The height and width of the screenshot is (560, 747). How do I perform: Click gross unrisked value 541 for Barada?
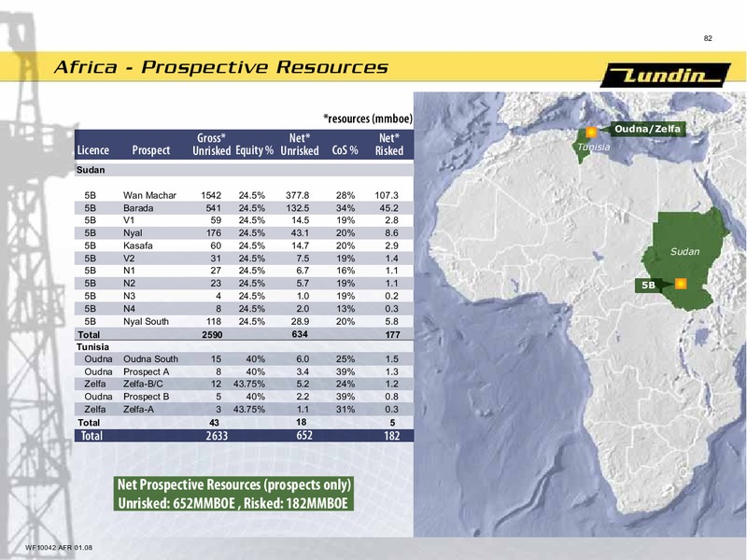(x=213, y=208)
